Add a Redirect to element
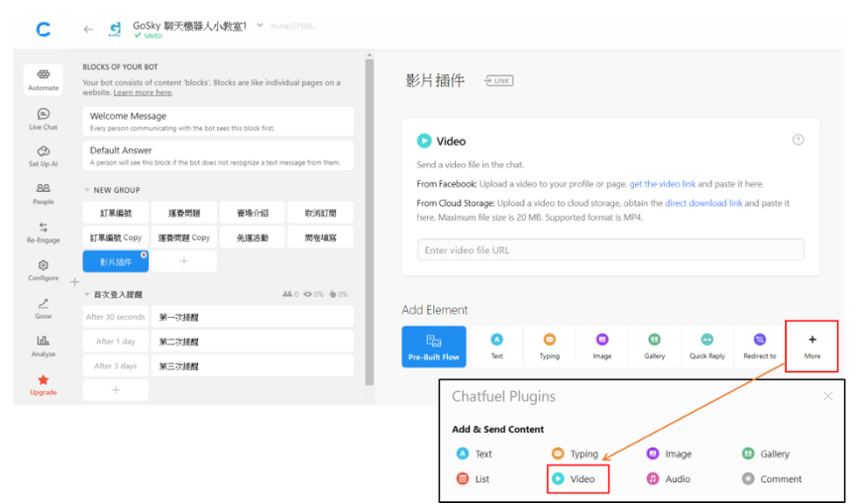Screen dimensions: 856x504 pos(759,347)
